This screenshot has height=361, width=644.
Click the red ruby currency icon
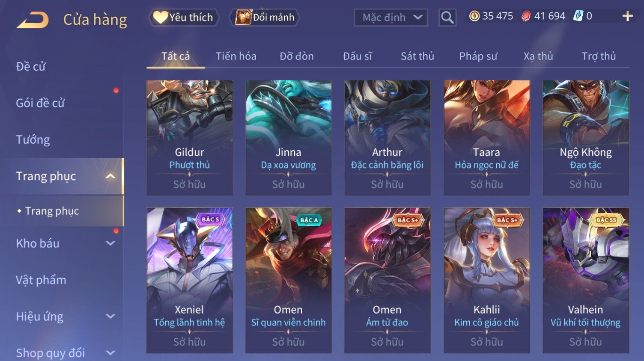pos(526,16)
